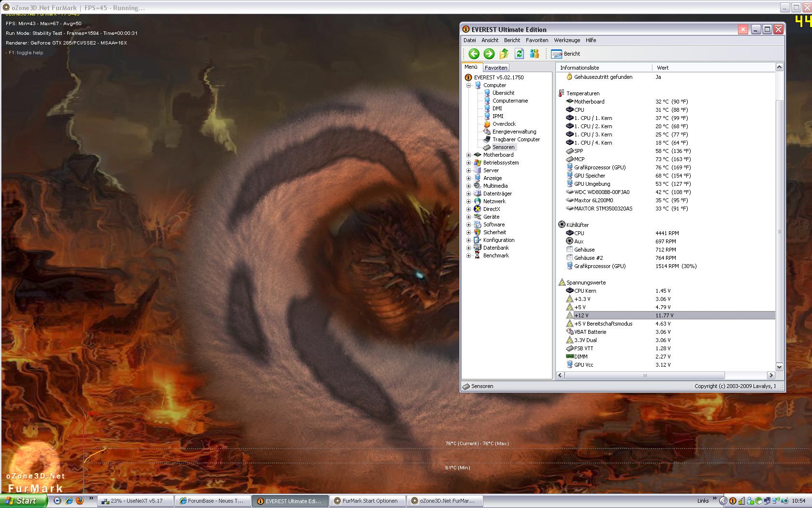The width and height of the screenshot is (812, 508).
Task: Click the vertical scrollbar down arrow in EVEREST
Action: point(779,367)
